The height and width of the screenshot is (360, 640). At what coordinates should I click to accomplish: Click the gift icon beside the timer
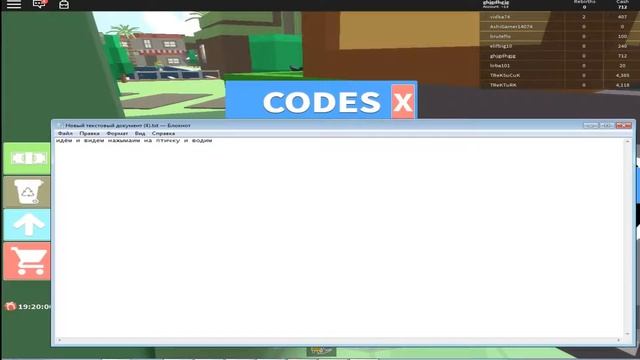(10, 306)
